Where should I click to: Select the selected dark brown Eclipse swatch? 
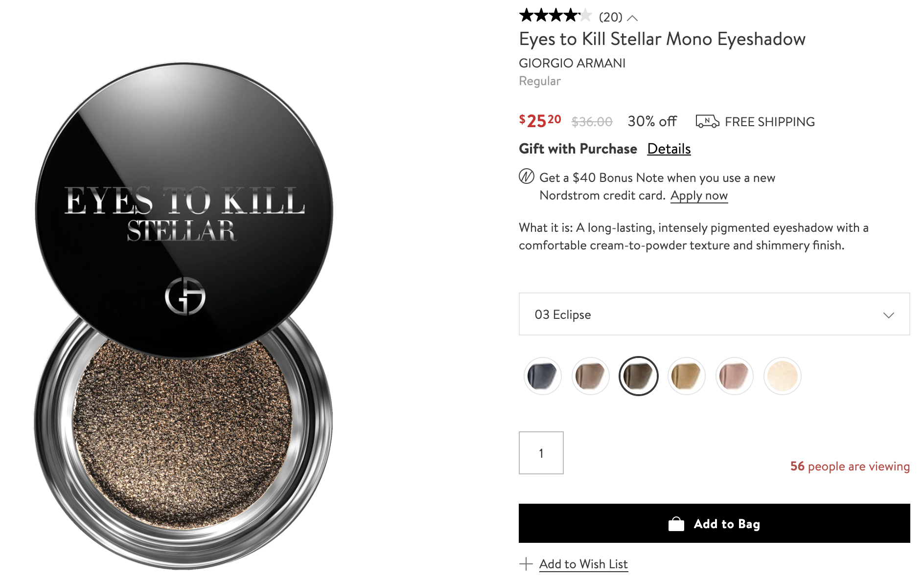pos(638,376)
